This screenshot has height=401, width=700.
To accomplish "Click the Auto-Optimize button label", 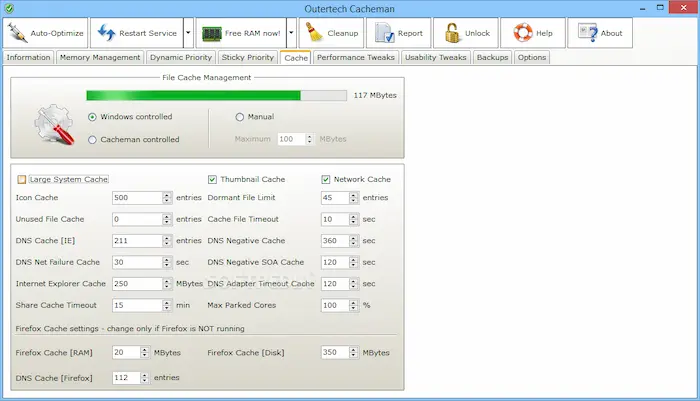I will click(x=57, y=33).
